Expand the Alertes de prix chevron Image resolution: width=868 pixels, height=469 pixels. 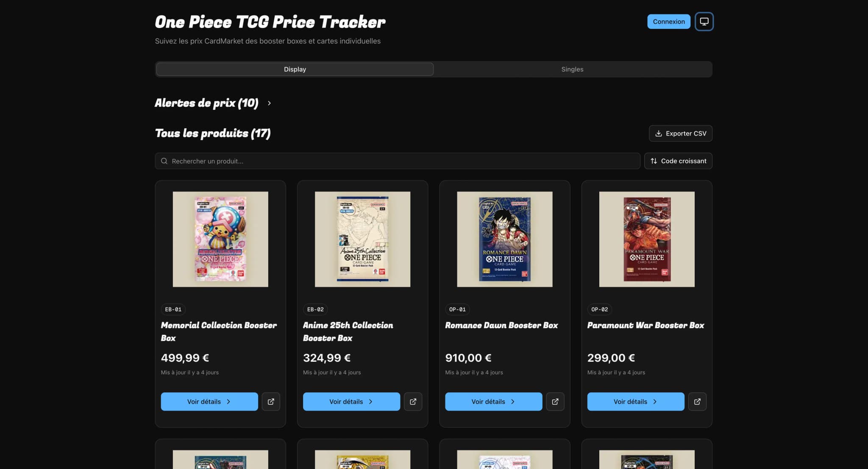tap(269, 103)
